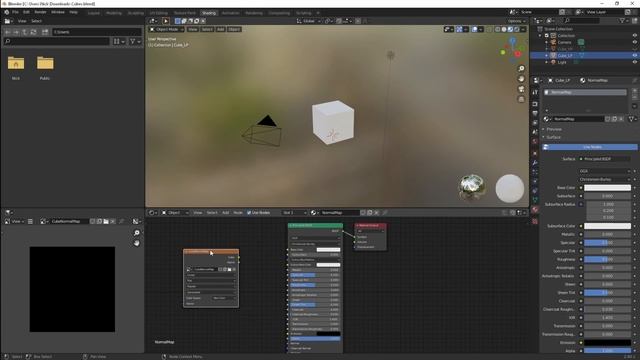
Task: Open the viewport Options dropdown
Action: [x=517, y=21]
